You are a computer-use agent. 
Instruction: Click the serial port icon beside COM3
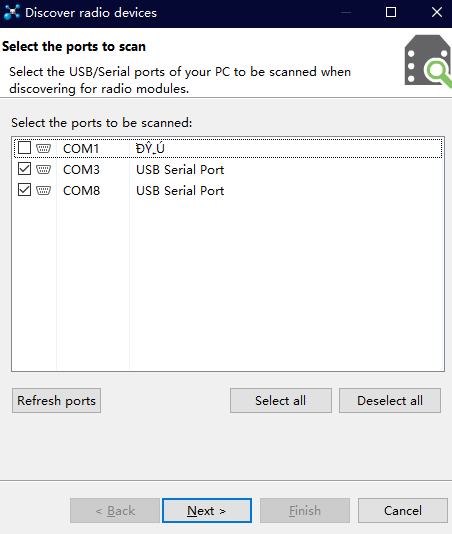43,169
